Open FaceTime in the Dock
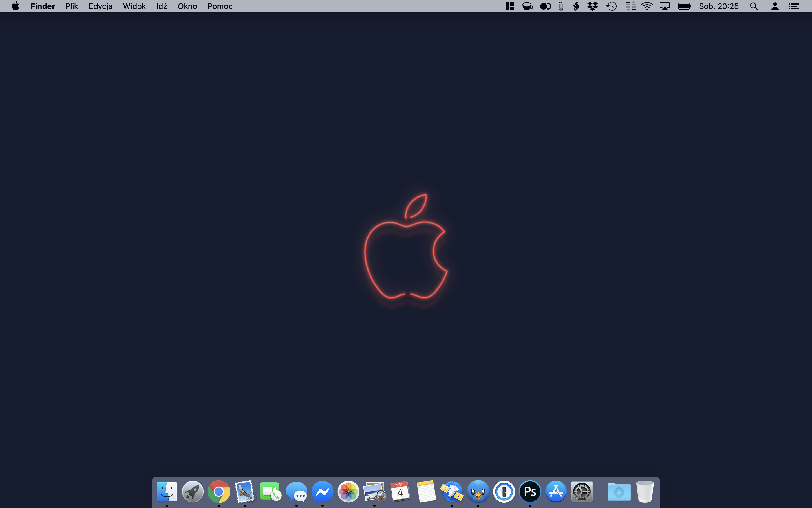 (x=270, y=492)
